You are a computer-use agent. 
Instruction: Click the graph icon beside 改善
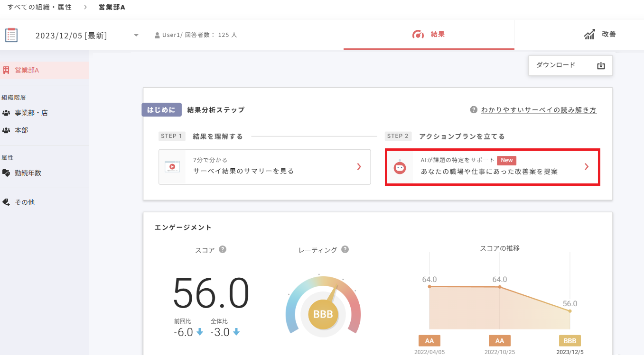point(589,34)
